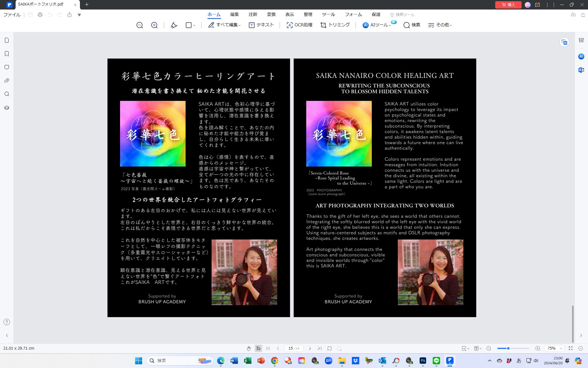Toggle full screen view mode

571,348
